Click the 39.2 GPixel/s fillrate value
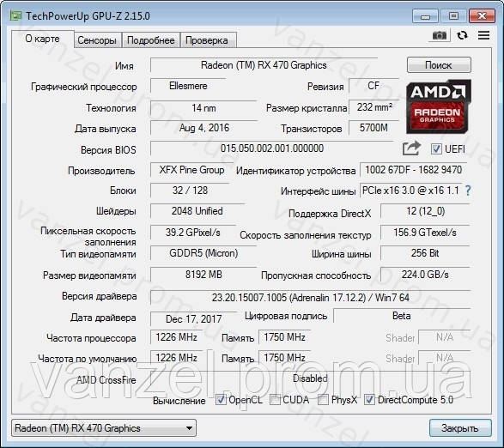The image size is (504, 448). point(193,233)
